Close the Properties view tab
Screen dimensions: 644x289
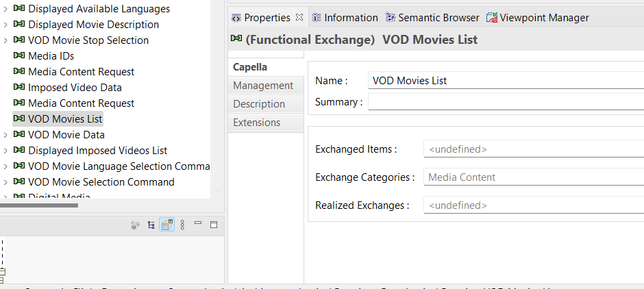pos(299,17)
